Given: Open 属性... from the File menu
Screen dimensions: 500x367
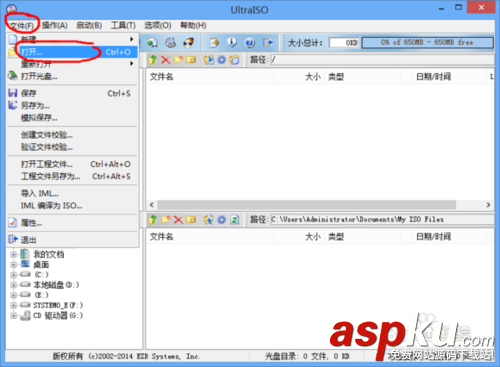Looking at the screenshot, I should (72, 223).
